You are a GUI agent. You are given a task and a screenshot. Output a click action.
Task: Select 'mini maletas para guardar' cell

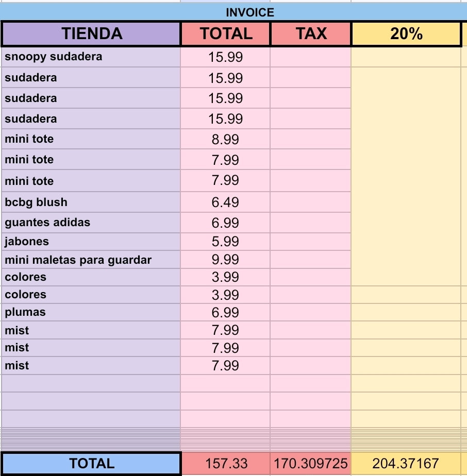pos(91,260)
